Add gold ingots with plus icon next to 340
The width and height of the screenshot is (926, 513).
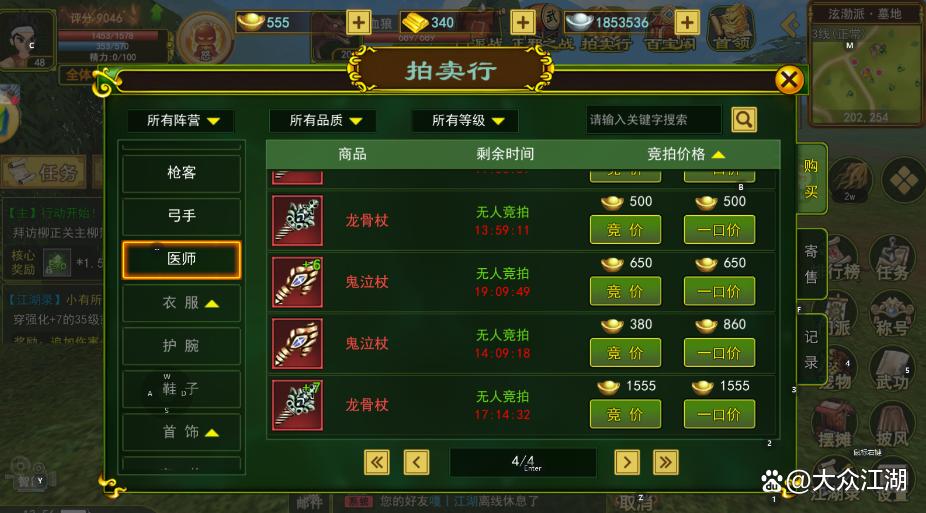pos(523,22)
